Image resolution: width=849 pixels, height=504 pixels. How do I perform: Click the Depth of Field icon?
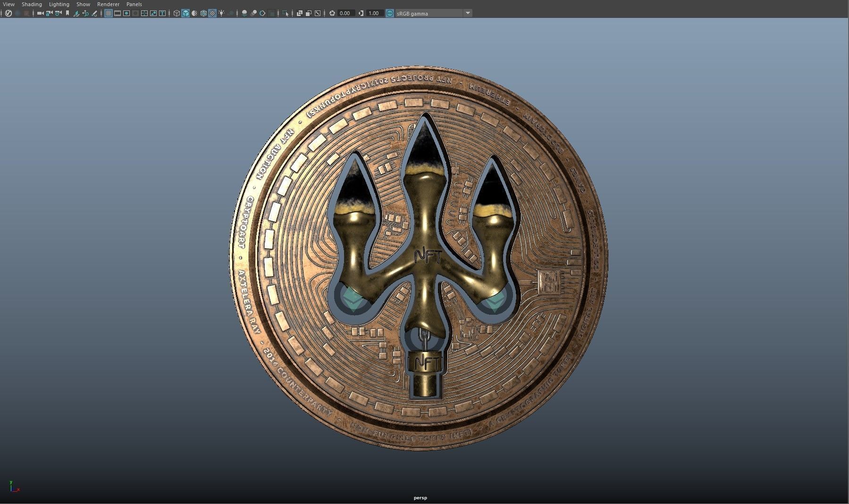(x=271, y=13)
